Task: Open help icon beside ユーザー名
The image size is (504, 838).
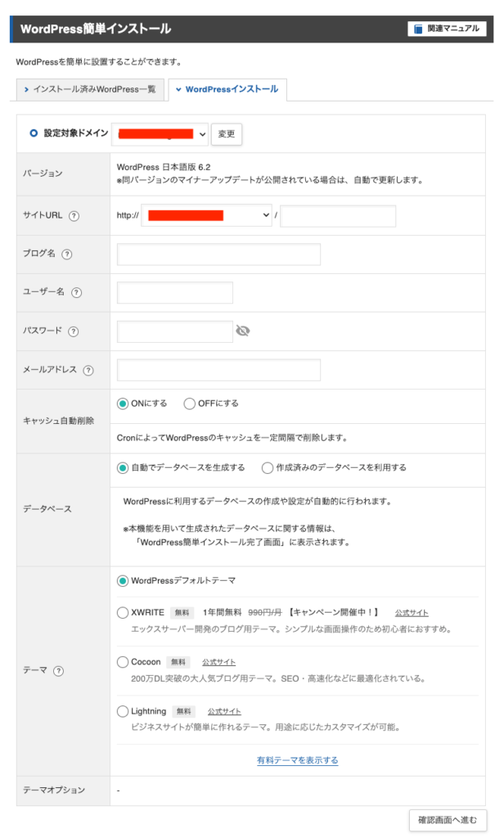Action: coord(76,292)
